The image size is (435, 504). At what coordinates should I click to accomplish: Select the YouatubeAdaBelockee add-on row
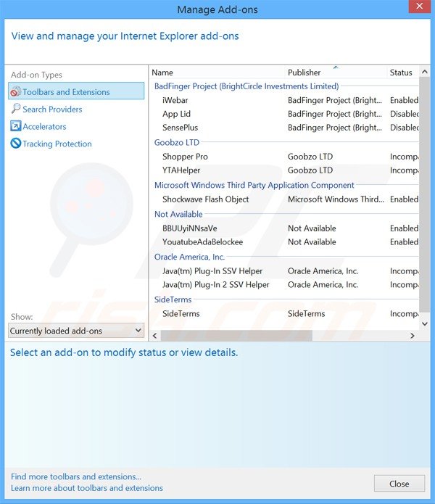284,241
